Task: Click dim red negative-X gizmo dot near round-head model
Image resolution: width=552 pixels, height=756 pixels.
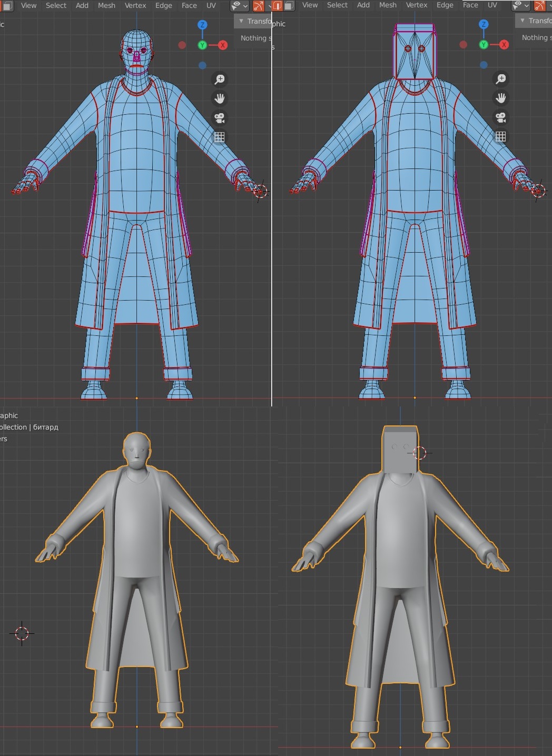Action: [x=182, y=45]
